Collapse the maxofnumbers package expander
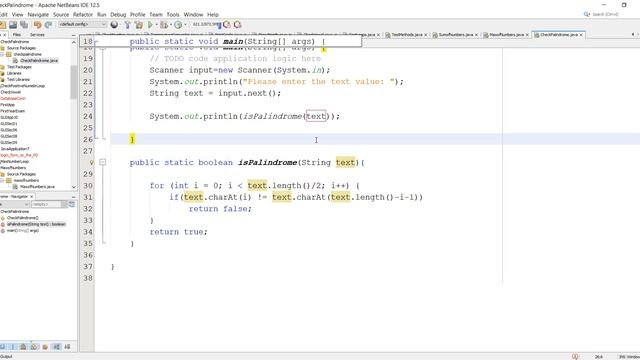 pos(2,180)
